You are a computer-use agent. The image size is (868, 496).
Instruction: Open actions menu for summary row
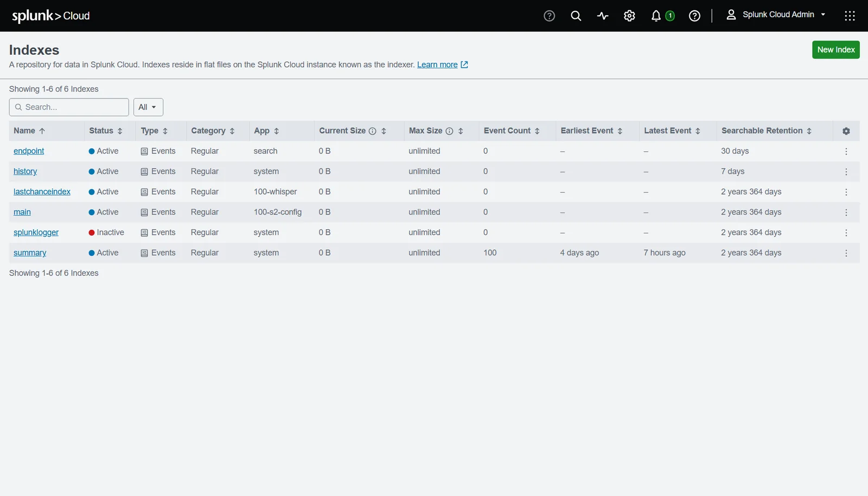pyautogui.click(x=846, y=253)
